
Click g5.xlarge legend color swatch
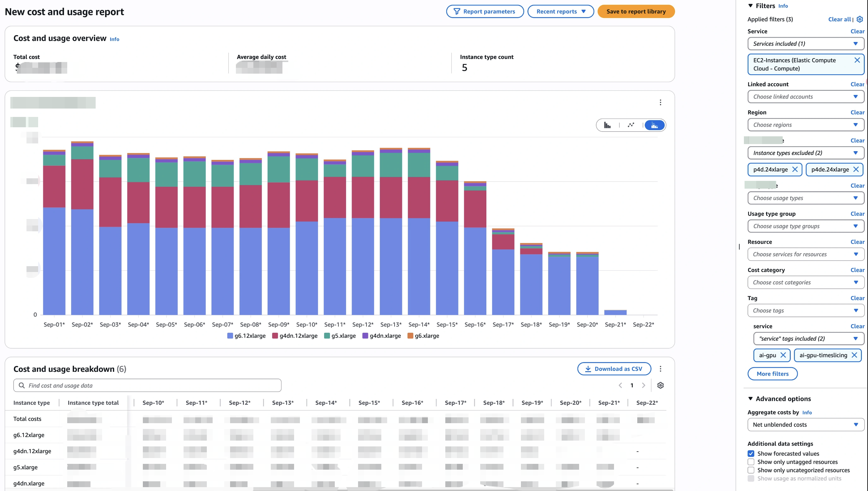[x=327, y=336]
